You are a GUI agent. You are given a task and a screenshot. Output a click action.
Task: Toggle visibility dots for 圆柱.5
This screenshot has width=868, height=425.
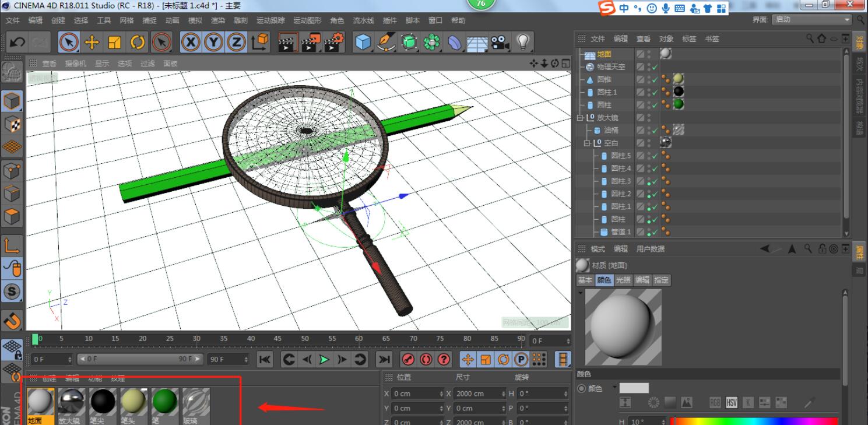[x=649, y=156]
